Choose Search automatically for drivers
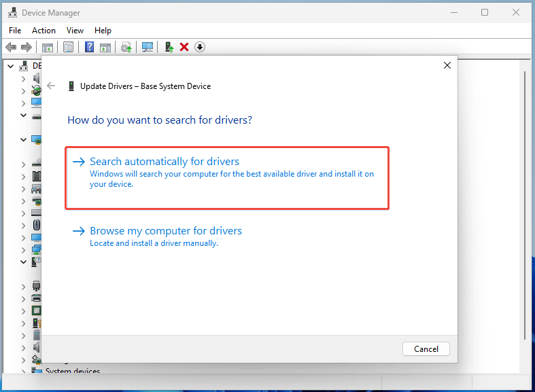The image size is (535, 392). coord(227,178)
